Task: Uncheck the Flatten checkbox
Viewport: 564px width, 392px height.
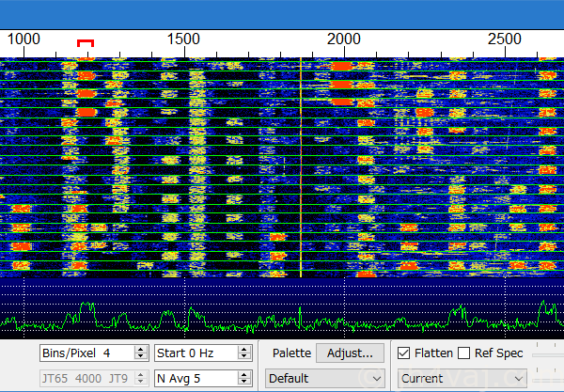Action: click(x=403, y=353)
